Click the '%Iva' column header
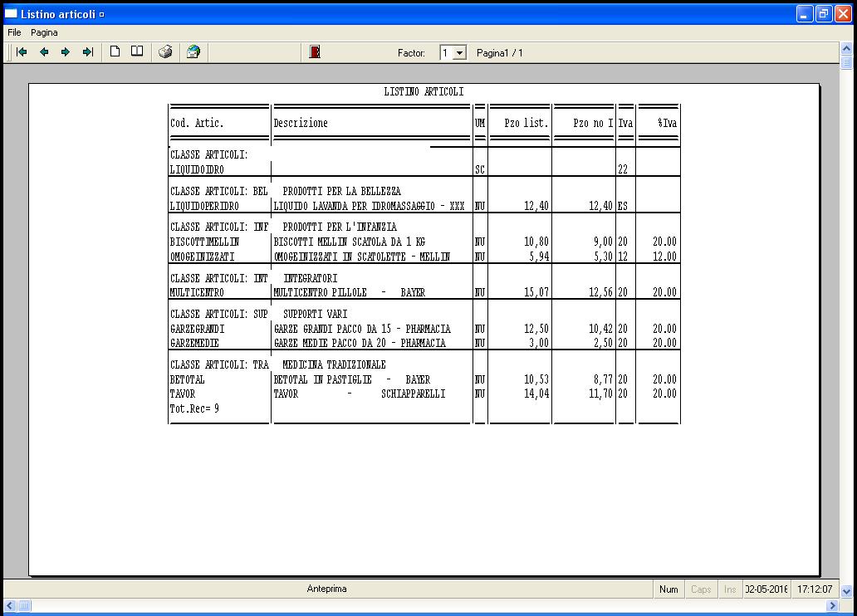The image size is (857, 616). (x=668, y=123)
